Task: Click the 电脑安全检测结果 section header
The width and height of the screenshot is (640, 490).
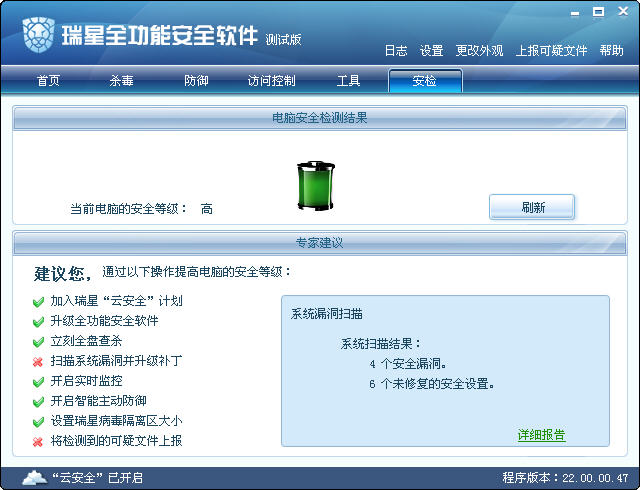Action: [x=320, y=118]
